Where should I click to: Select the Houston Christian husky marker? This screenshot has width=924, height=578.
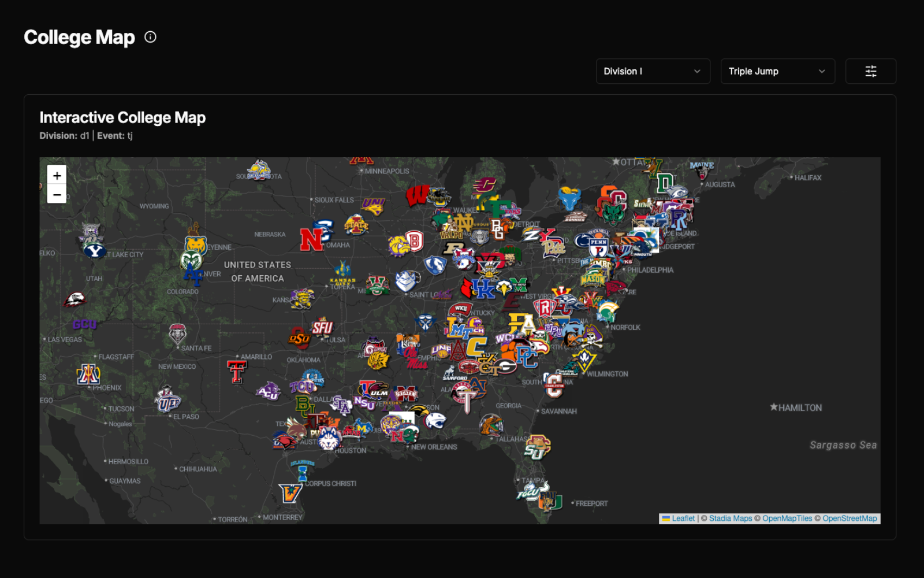pos(329,440)
